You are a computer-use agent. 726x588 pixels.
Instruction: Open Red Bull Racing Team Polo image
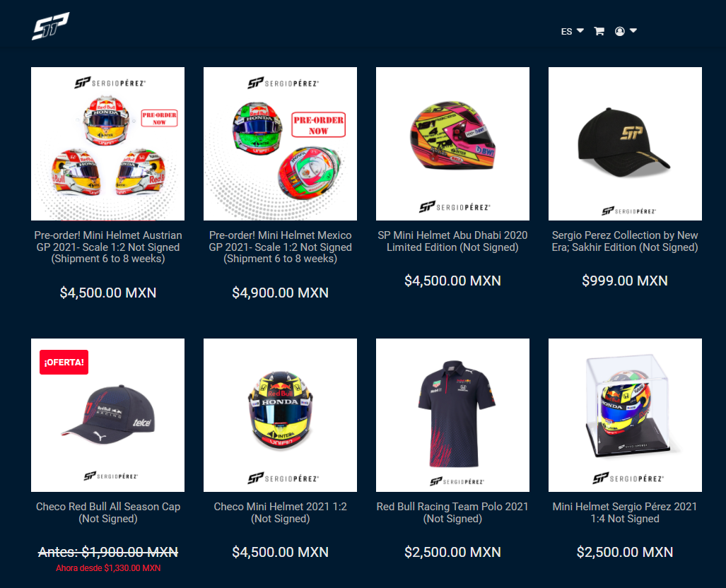(x=453, y=415)
